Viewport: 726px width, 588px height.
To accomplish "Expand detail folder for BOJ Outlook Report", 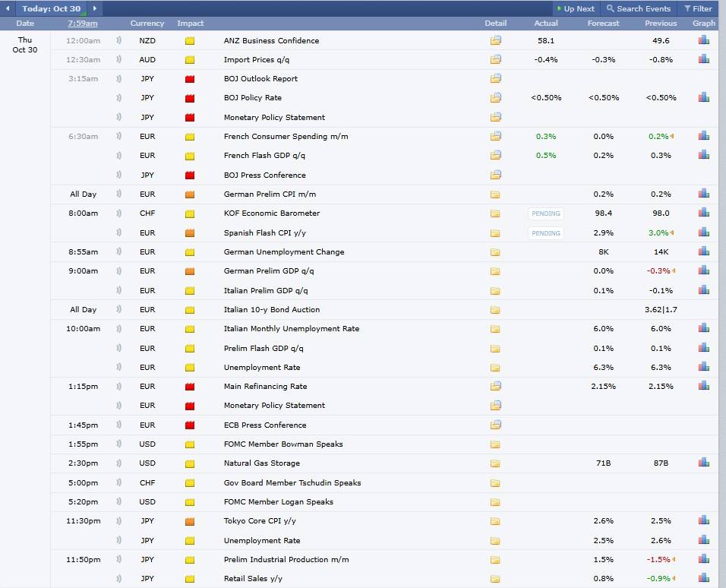I will click(495, 78).
